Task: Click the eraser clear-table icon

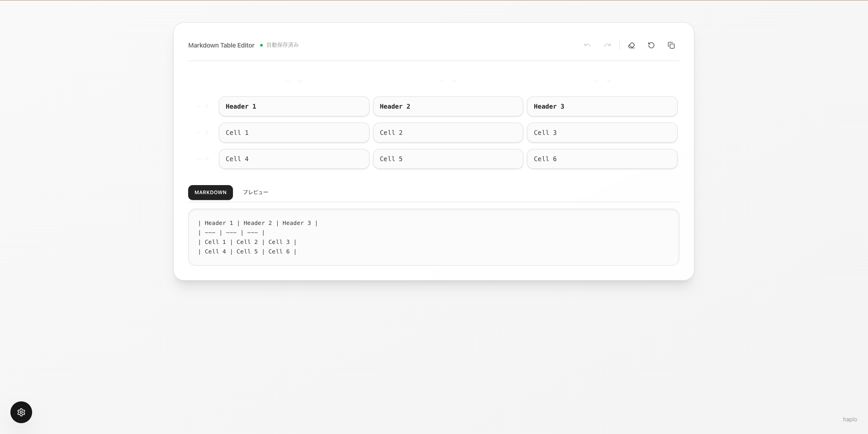Action: click(631, 45)
